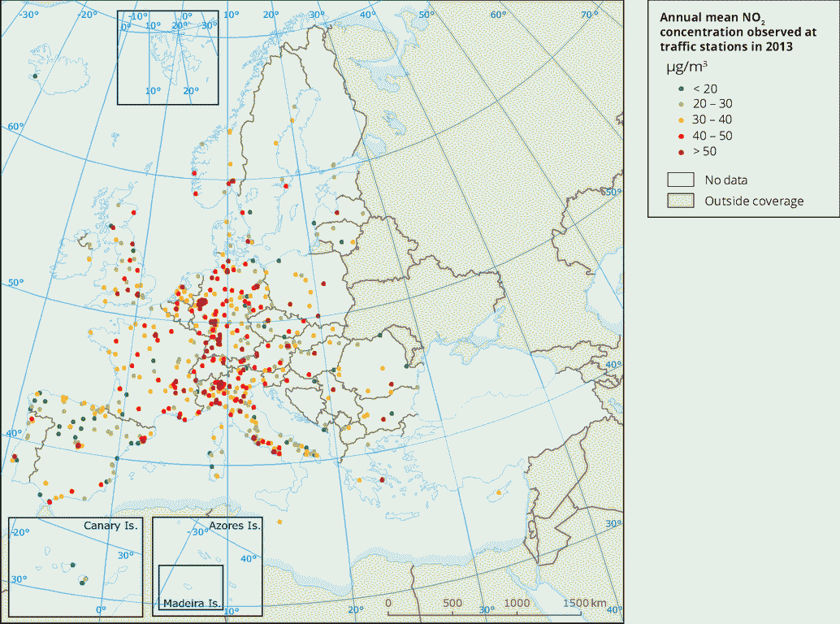Image resolution: width=840 pixels, height=624 pixels.
Task: Click the '500' mark on the scale bar
Action: (x=452, y=603)
